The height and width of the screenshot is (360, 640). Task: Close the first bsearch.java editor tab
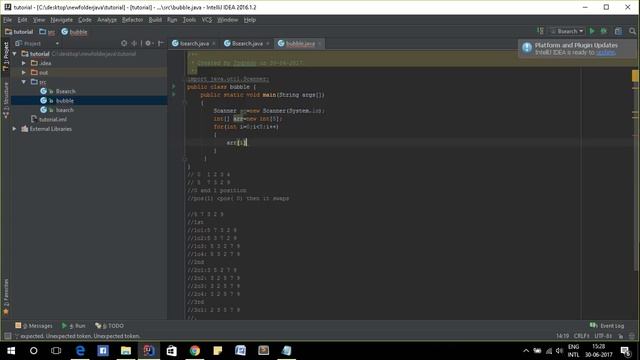coord(213,43)
